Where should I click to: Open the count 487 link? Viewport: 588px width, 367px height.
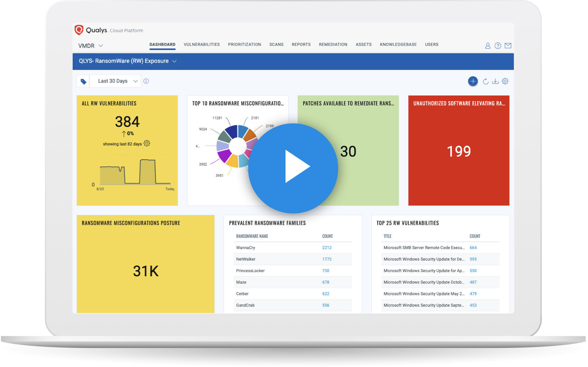[473, 282]
